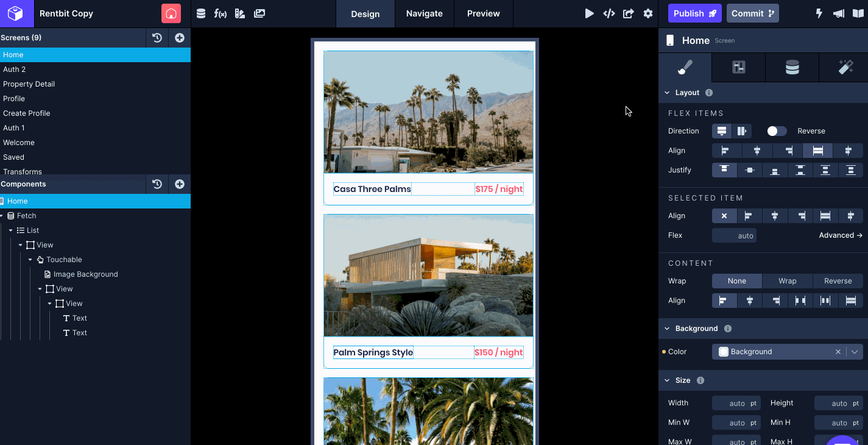Open Advanced flex settings link
The width and height of the screenshot is (868, 445).
[841, 235]
